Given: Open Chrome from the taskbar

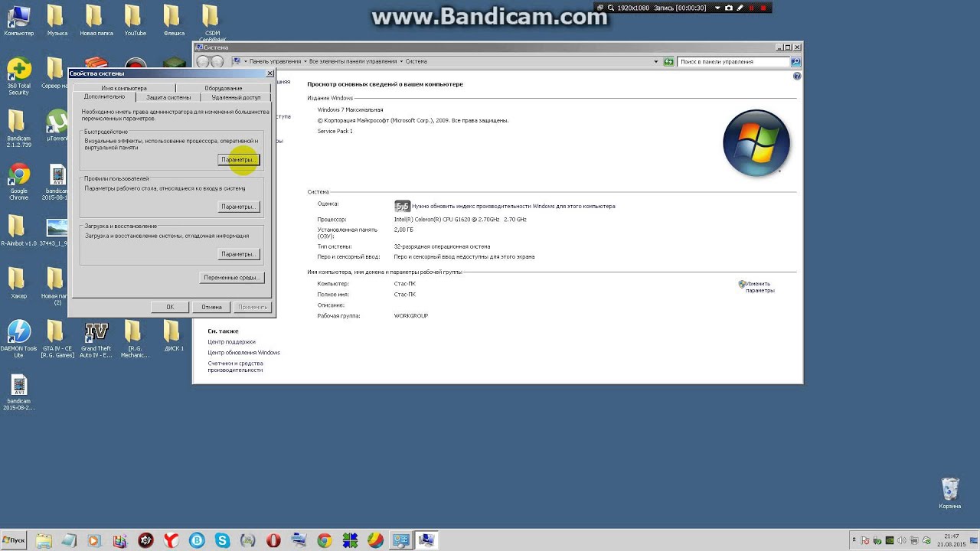Looking at the screenshot, I should (324, 540).
